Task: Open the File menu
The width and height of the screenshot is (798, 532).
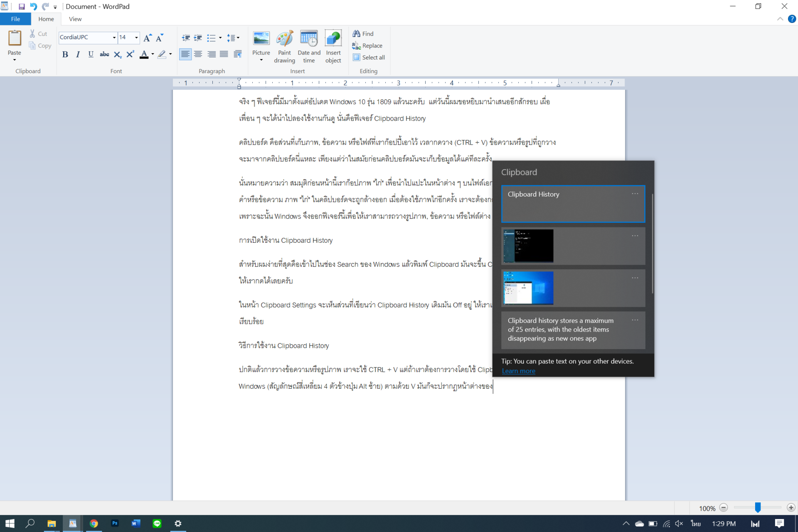Action: [x=15, y=19]
